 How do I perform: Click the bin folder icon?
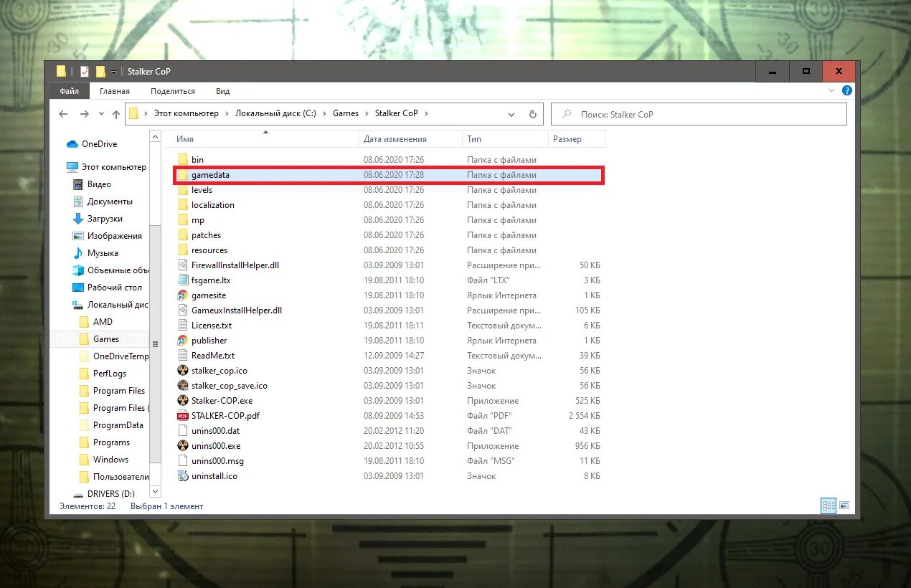tap(182, 160)
